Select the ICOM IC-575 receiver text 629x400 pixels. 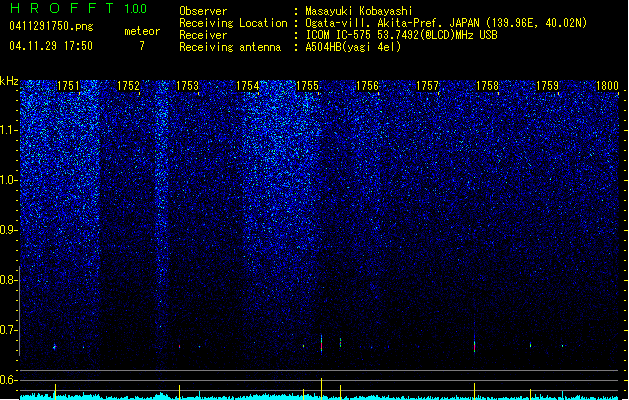[x=401, y=35]
